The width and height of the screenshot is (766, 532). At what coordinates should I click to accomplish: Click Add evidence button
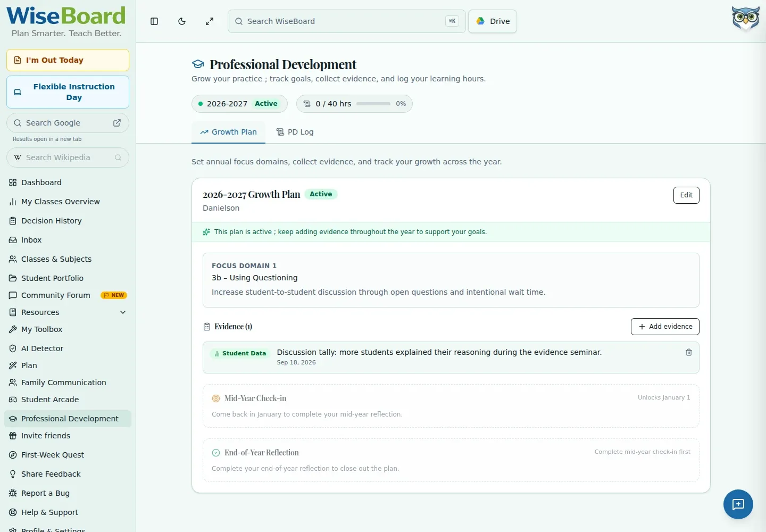[x=665, y=327]
